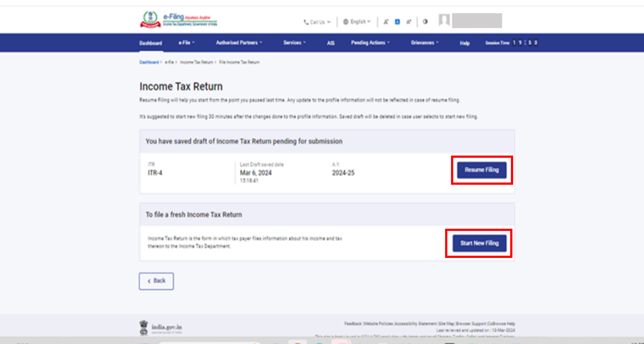Open the Call Us dropdown

pos(317,22)
